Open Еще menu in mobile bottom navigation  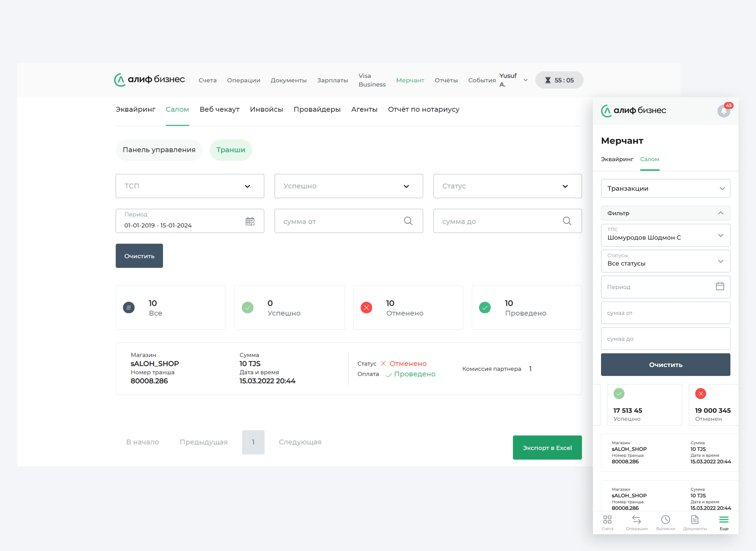(724, 523)
